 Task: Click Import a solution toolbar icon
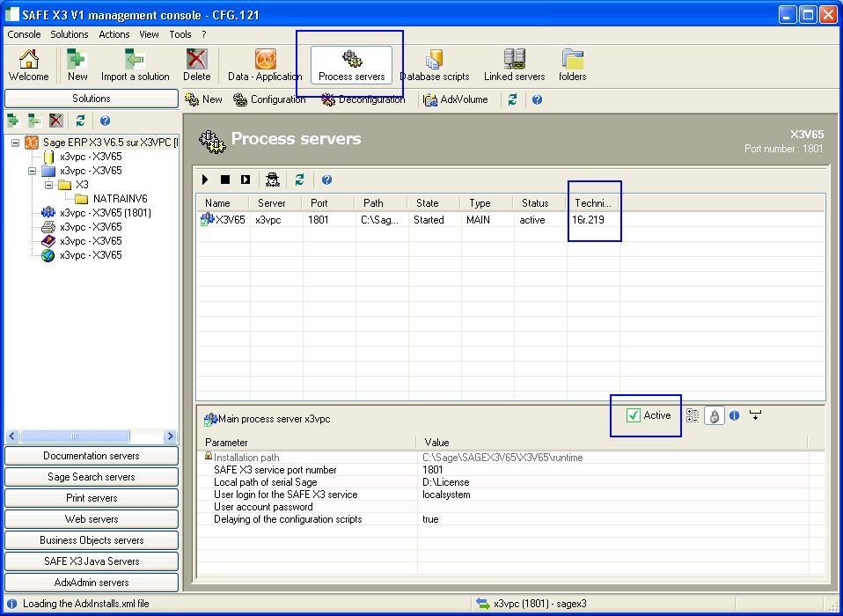pyautogui.click(x=135, y=65)
